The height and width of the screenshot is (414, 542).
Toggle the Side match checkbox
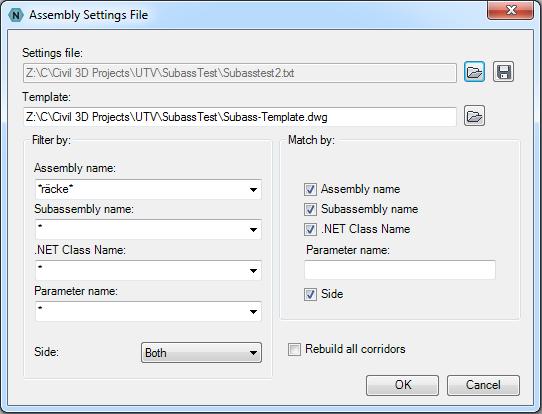pos(310,294)
